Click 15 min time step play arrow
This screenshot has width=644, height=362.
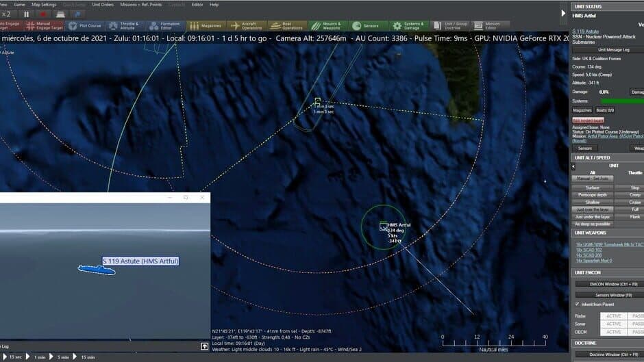pos(75,357)
